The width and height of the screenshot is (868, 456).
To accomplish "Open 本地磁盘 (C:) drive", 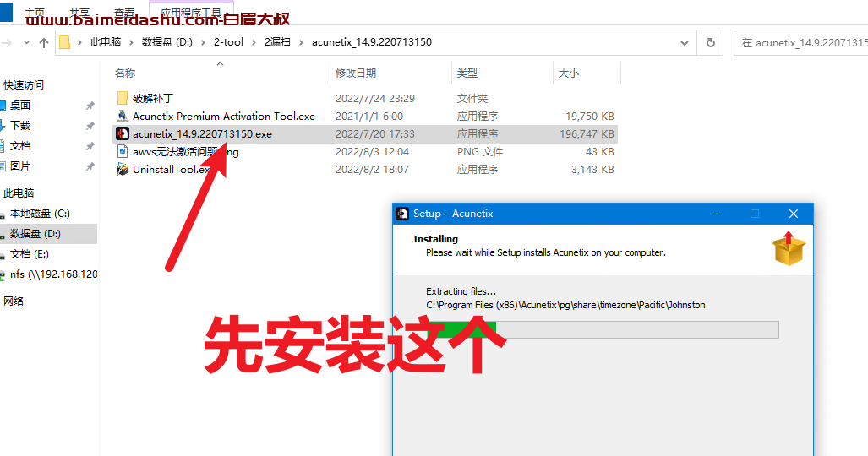I will pos(40,214).
